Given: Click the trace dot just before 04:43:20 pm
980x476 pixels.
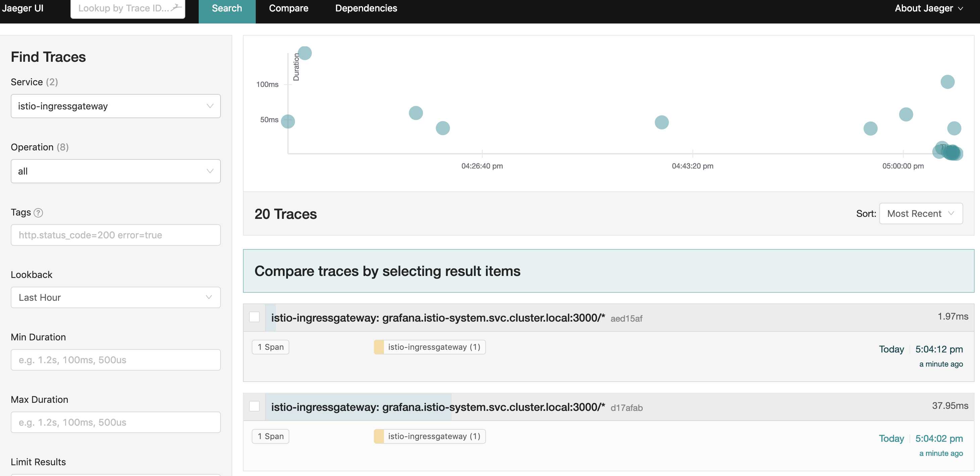Looking at the screenshot, I should pos(661,123).
